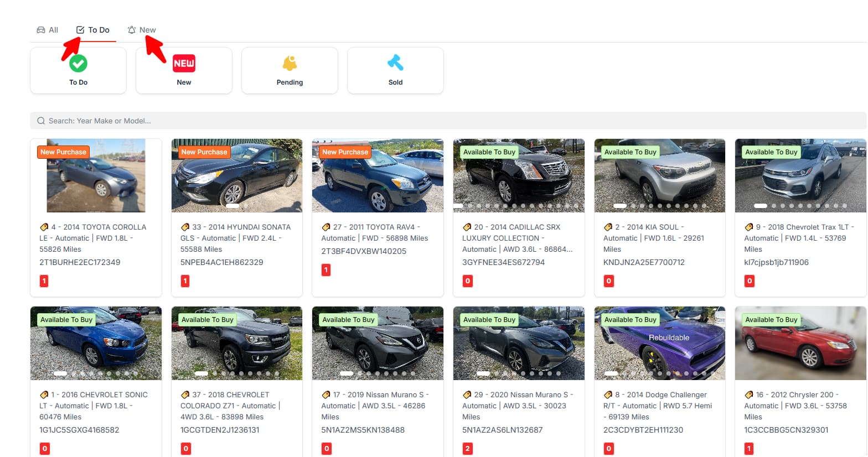The height and width of the screenshot is (457, 868).
Task: Click the blue Sold gavel icon
Action: pos(395,63)
